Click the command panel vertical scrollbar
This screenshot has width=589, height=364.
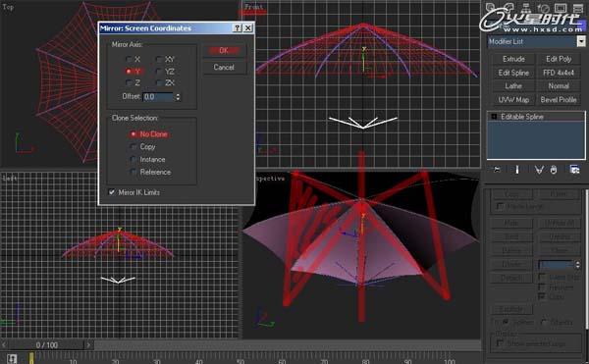tap(586, 259)
